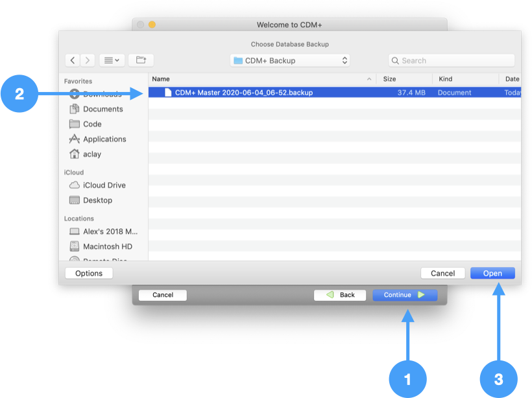Click the Search field
This screenshot has width=532, height=398.
(452, 61)
